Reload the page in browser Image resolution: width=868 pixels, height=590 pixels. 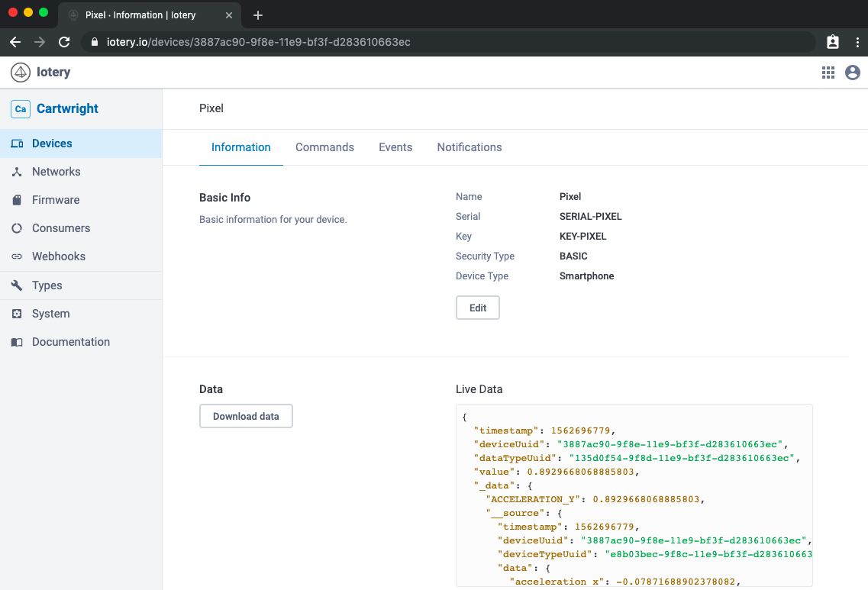(x=64, y=42)
